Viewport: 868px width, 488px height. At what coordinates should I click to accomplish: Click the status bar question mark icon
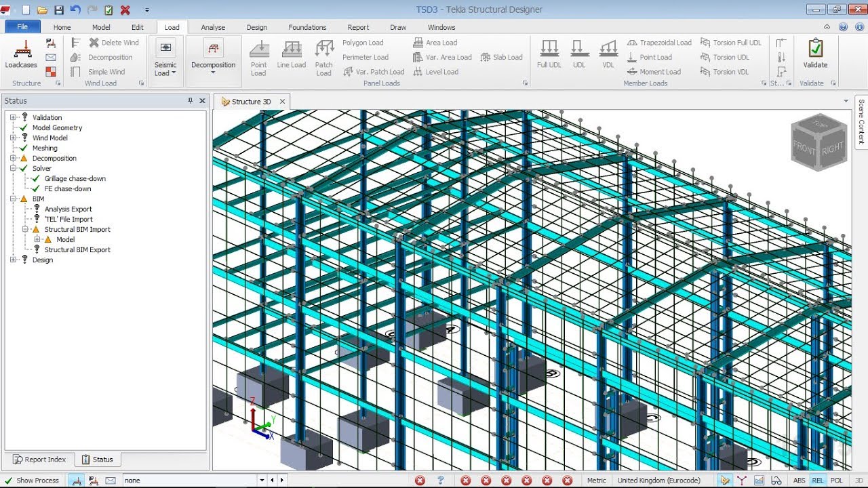click(x=440, y=481)
